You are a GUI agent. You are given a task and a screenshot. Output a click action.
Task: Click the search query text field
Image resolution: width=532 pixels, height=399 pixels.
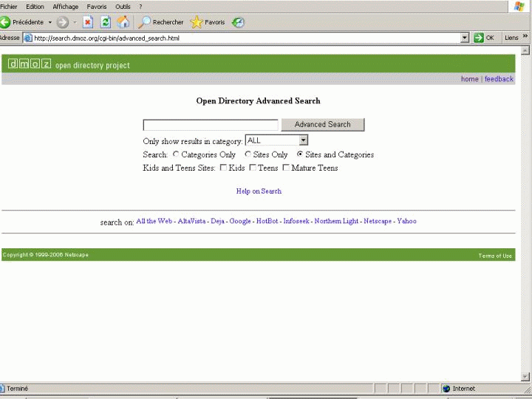[x=211, y=125]
